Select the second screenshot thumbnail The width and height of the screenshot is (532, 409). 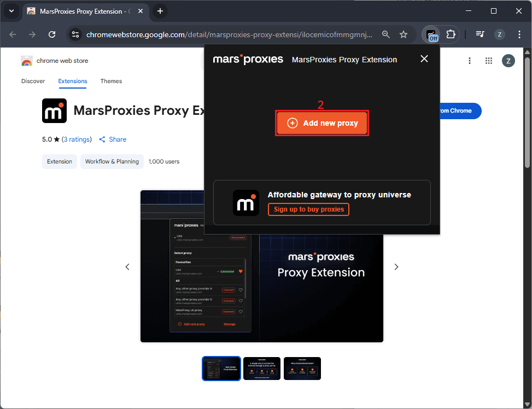click(x=261, y=369)
